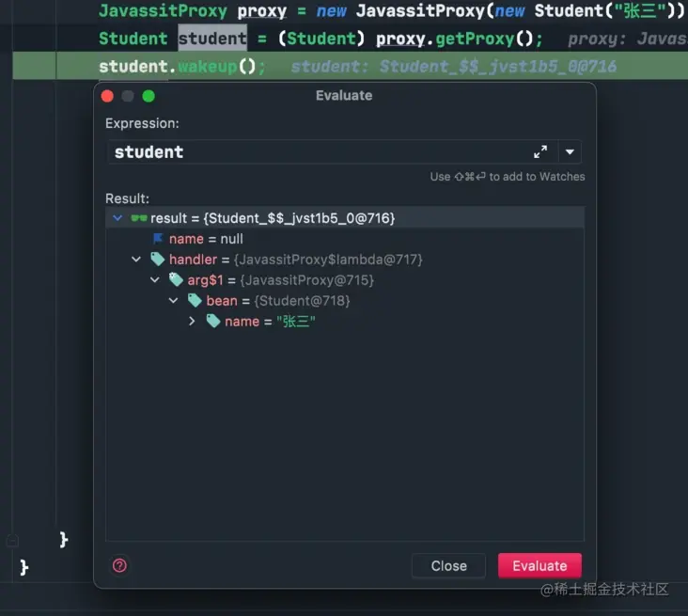Viewport: 688px width, 616px height.
Task: Click the Evaluate button
Action: click(x=539, y=565)
